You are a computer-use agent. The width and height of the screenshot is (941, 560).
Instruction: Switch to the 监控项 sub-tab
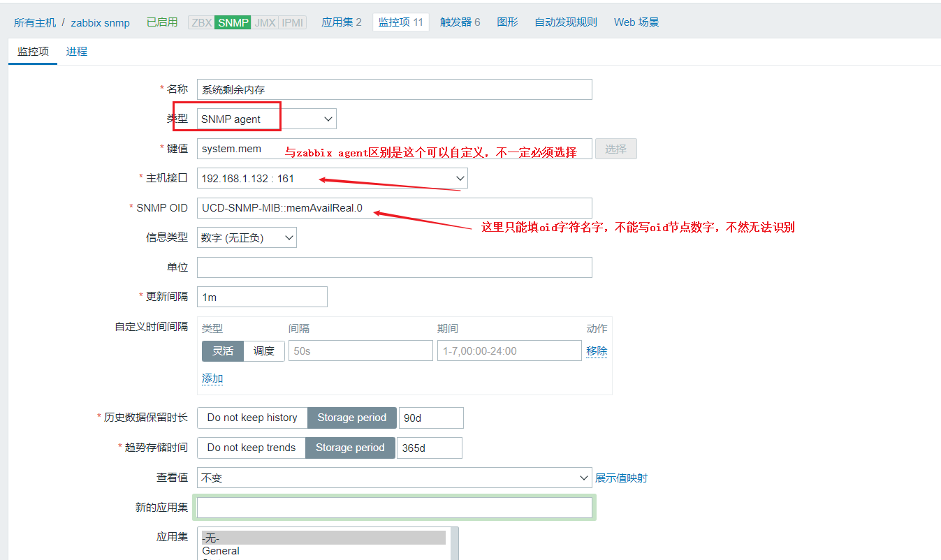point(33,52)
